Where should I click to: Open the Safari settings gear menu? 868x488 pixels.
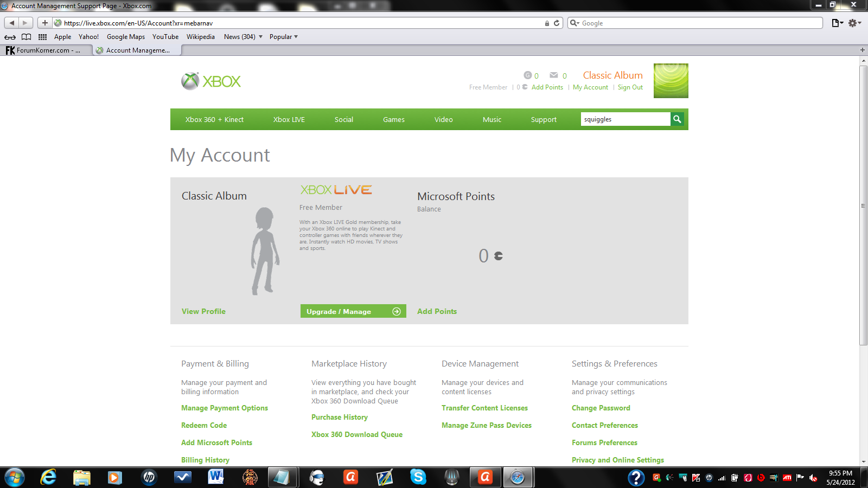(854, 23)
